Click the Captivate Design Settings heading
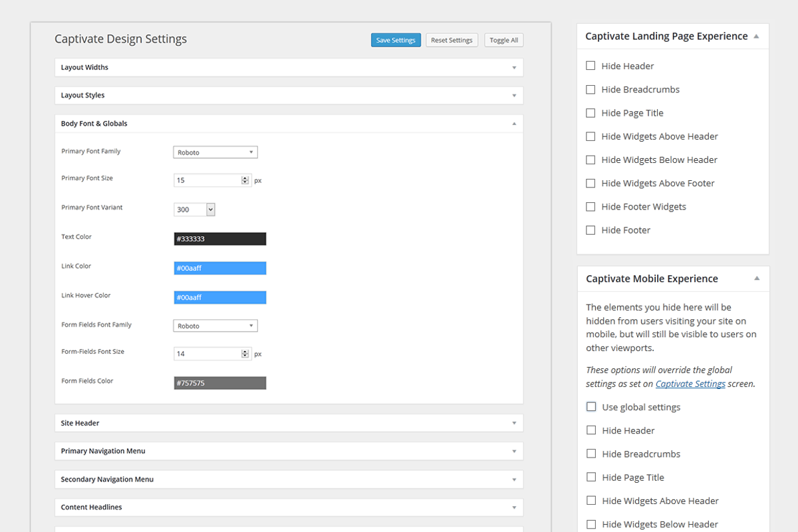798x532 pixels. (120, 39)
